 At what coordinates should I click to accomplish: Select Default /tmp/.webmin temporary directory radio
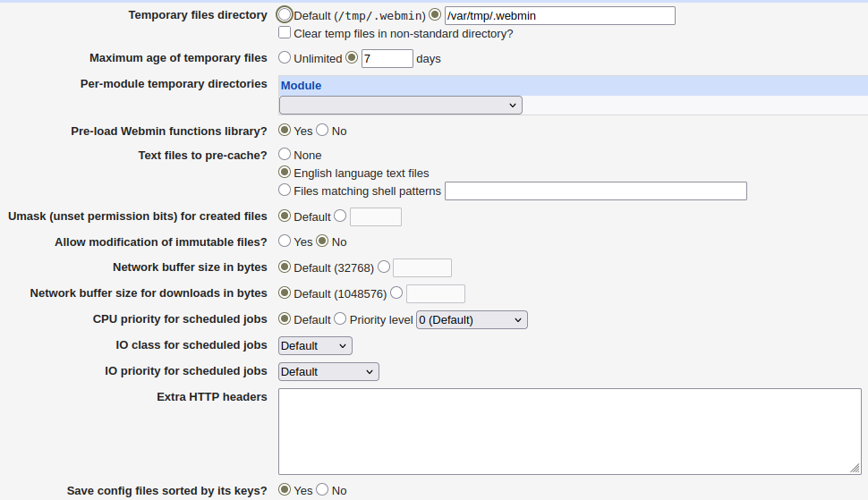point(285,14)
